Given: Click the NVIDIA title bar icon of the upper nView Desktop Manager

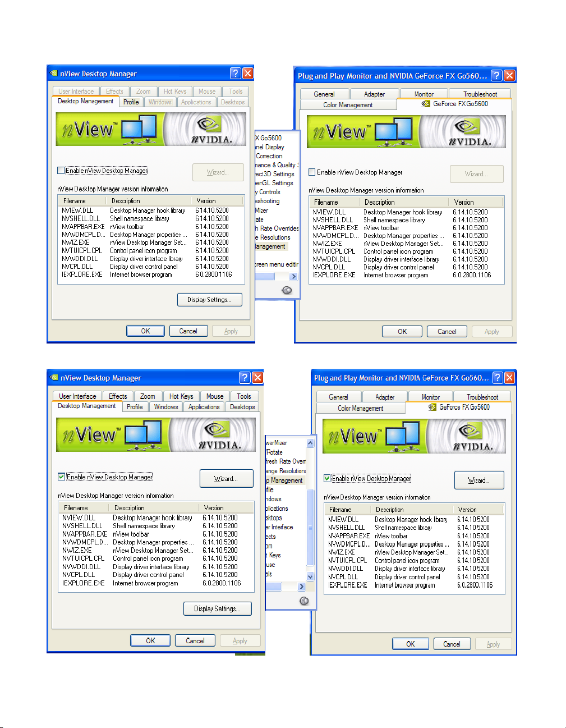Looking at the screenshot, I should pos(54,73).
